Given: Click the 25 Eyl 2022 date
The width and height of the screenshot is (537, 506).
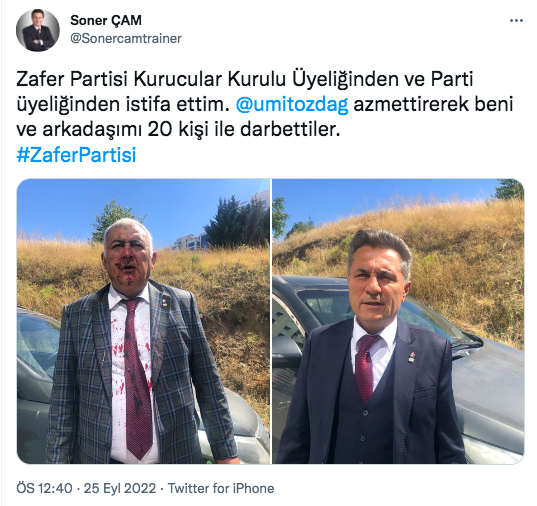Looking at the screenshot, I should click(120, 488).
